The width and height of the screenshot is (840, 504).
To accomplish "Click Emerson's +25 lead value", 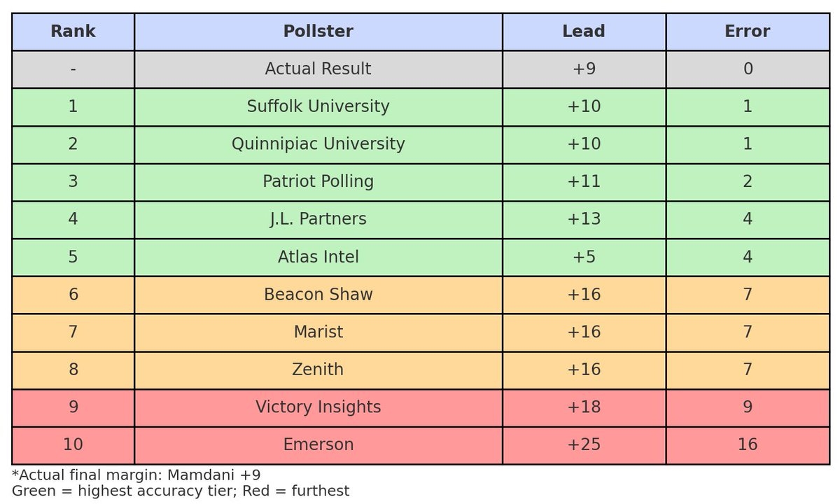I will pos(583,444).
